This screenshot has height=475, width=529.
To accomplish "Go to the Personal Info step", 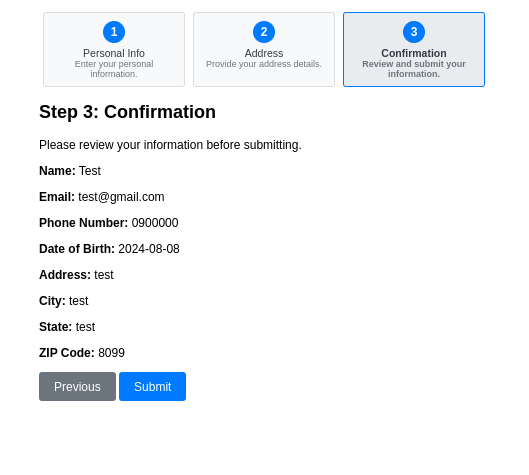I will 114,50.
